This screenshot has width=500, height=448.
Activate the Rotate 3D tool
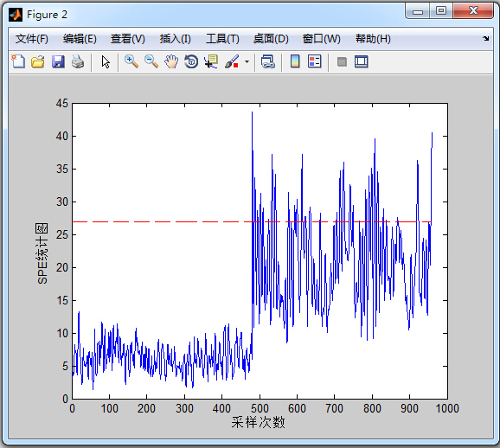coord(191,61)
